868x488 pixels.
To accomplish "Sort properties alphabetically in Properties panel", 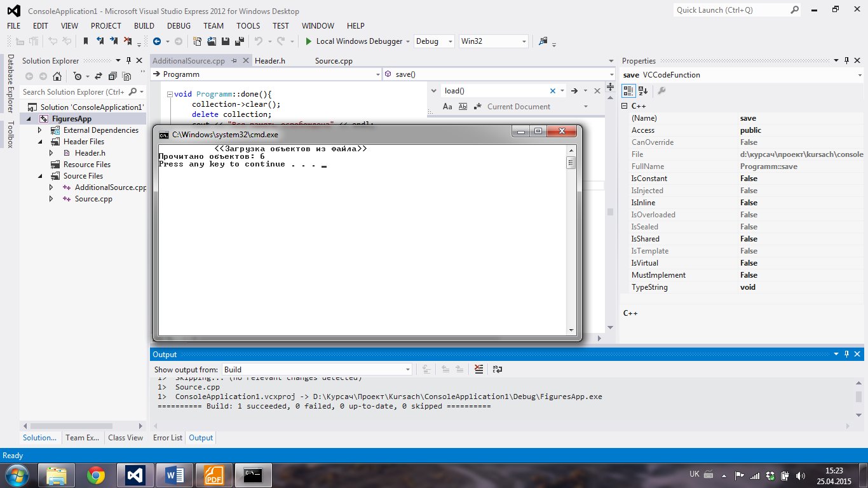I will (x=642, y=91).
